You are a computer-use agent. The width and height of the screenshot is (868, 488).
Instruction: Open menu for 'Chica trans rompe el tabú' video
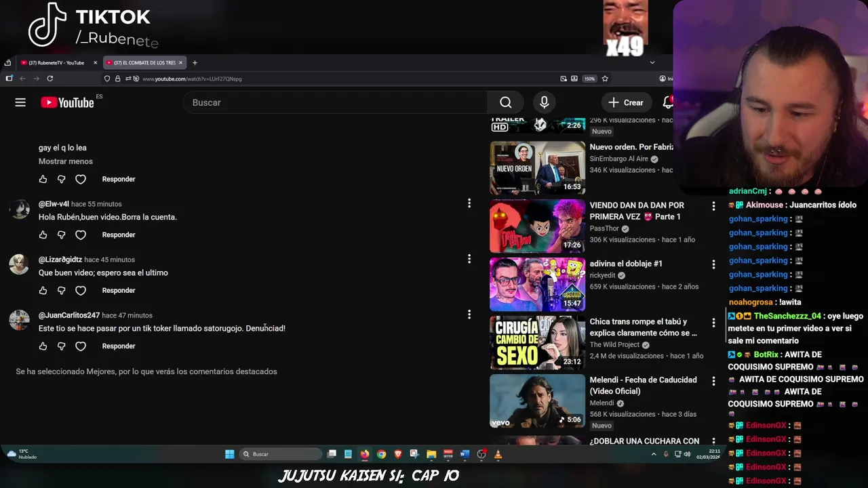713,323
